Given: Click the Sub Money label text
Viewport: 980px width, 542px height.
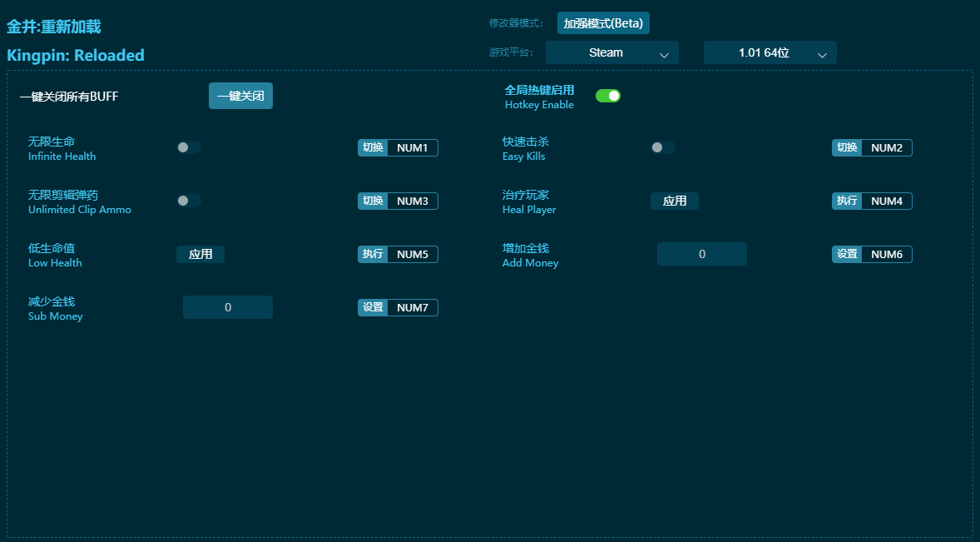Looking at the screenshot, I should (x=55, y=316).
